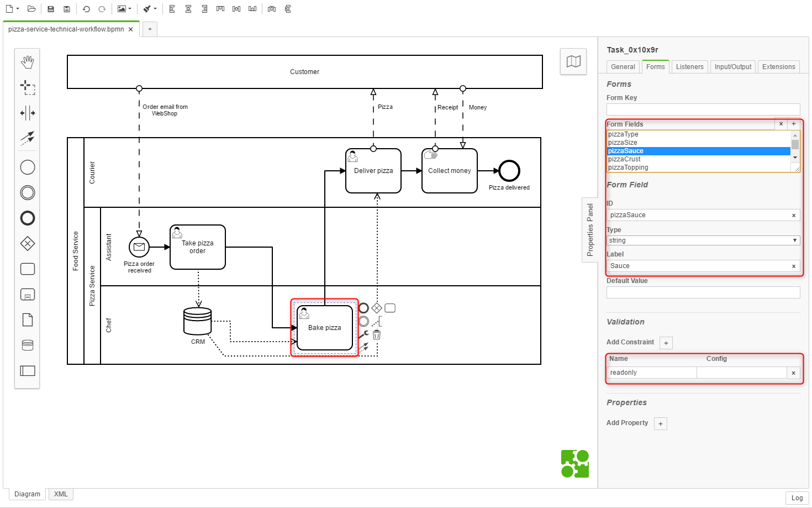Click the Add Constraint plus button
812x508 pixels.
pyautogui.click(x=666, y=343)
